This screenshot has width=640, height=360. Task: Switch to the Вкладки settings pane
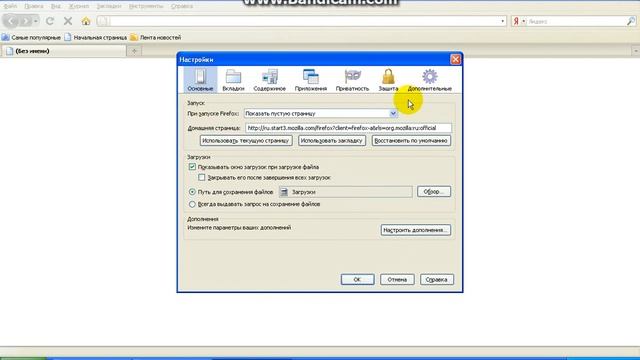point(233,80)
